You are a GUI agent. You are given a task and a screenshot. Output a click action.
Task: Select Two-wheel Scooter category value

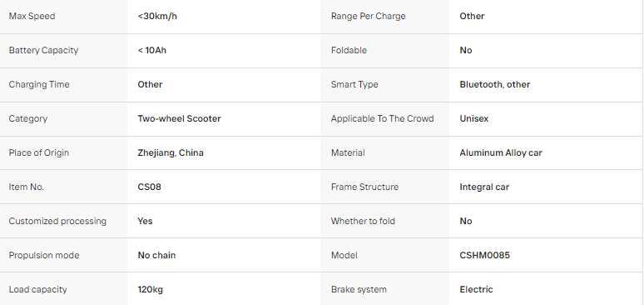tap(179, 118)
